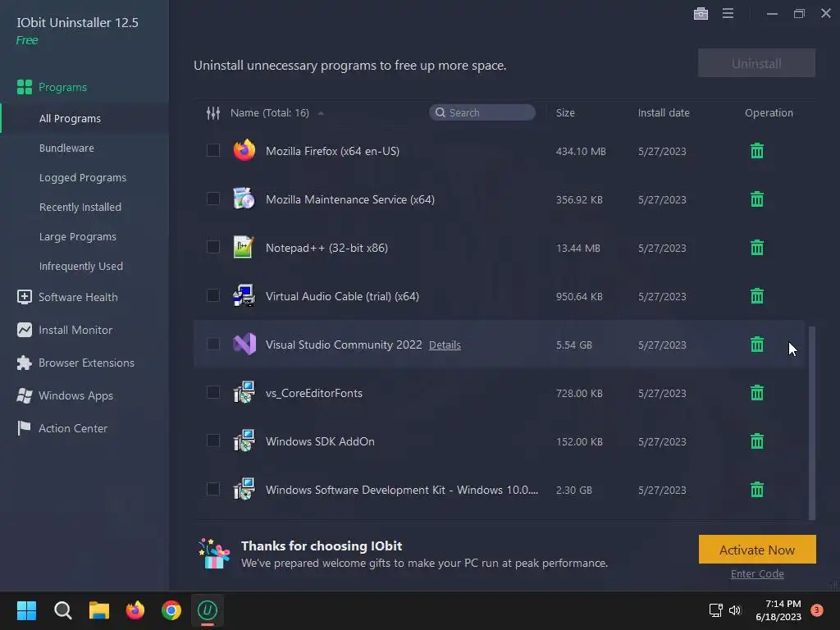The width and height of the screenshot is (840, 630).
Task: Click the greyed Uninstall button
Action: coord(756,63)
